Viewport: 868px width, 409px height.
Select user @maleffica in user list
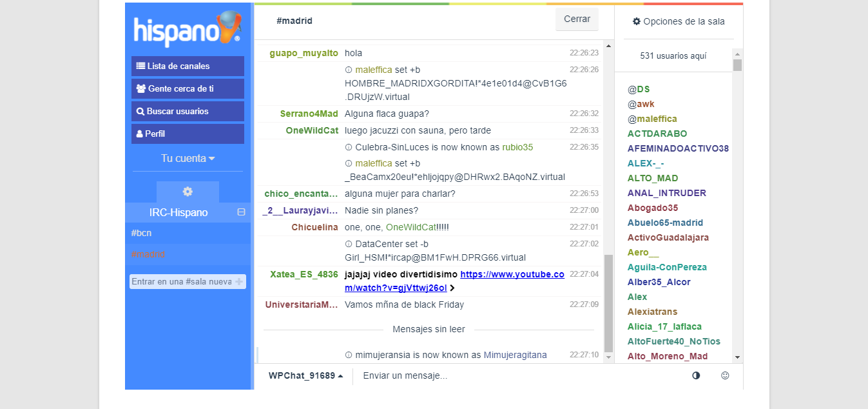point(652,119)
